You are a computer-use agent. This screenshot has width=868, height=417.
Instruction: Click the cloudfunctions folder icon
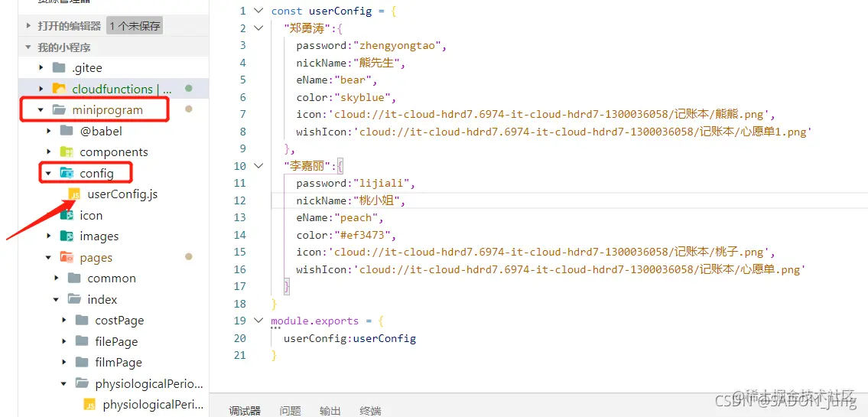pyautogui.click(x=59, y=89)
